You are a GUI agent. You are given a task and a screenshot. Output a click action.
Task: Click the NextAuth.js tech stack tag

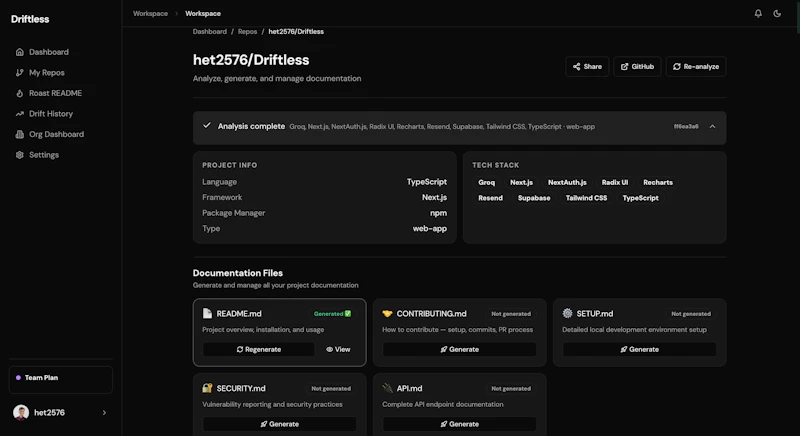pos(567,182)
